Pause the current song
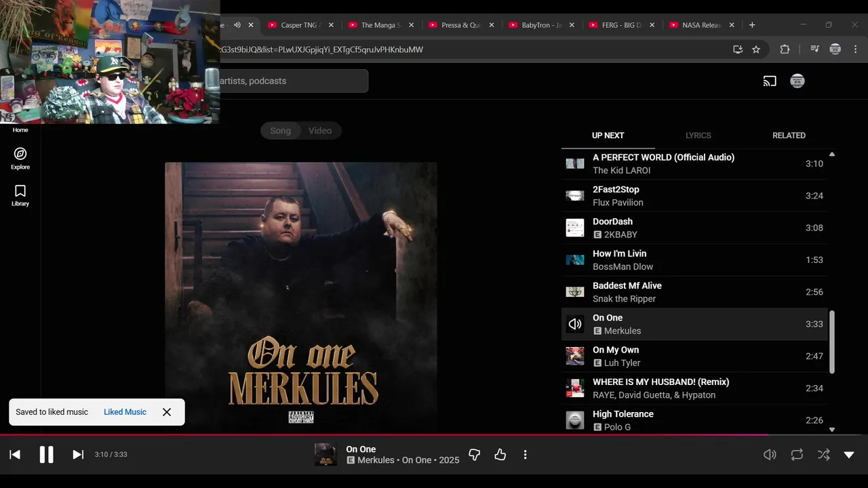This screenshot has height=488, width=868. (46, 455)
